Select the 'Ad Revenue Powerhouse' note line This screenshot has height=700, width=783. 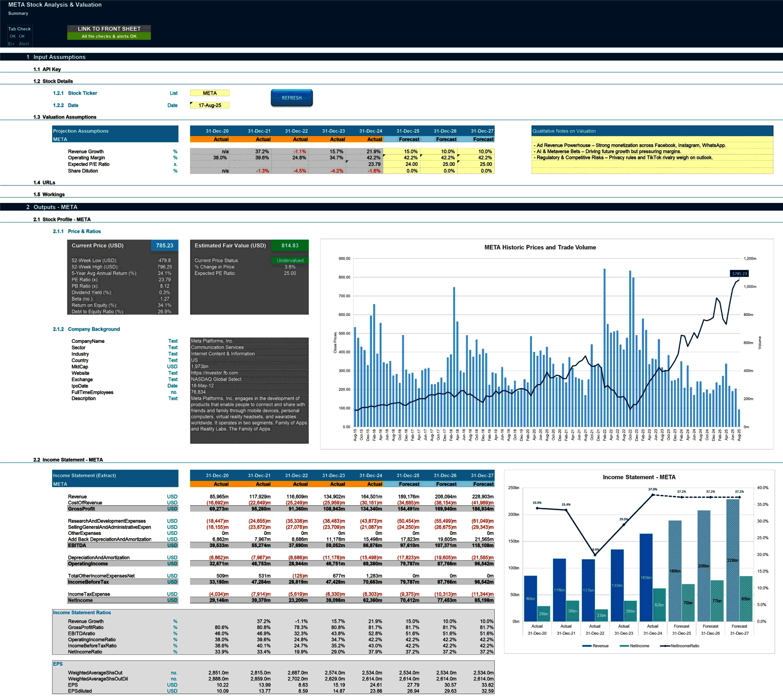[652, 145]
